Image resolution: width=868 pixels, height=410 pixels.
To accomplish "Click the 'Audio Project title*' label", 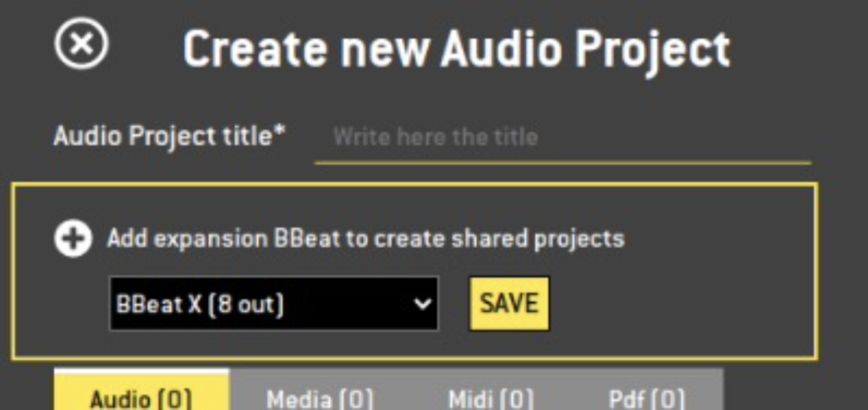I will (x=169, y=136).
